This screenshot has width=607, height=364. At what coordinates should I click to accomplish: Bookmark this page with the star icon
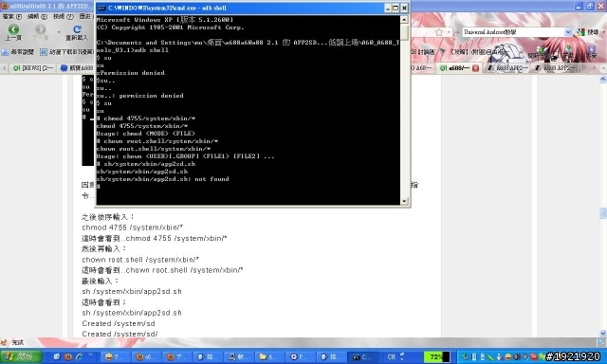(438, 32)
